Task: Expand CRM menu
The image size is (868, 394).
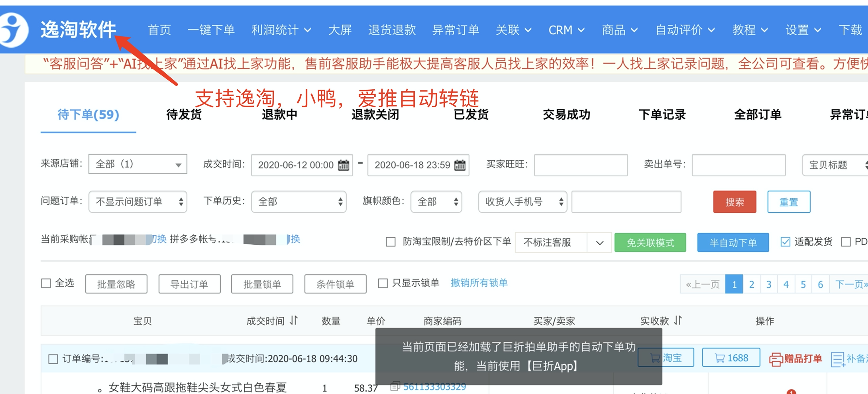Action: click(x=566, y=30)
